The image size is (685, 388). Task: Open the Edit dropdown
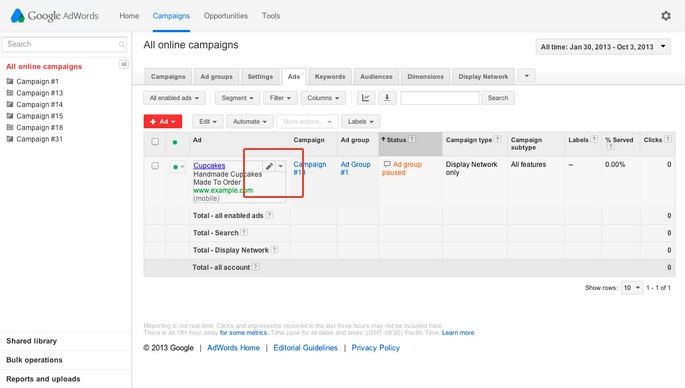(208, 121)
